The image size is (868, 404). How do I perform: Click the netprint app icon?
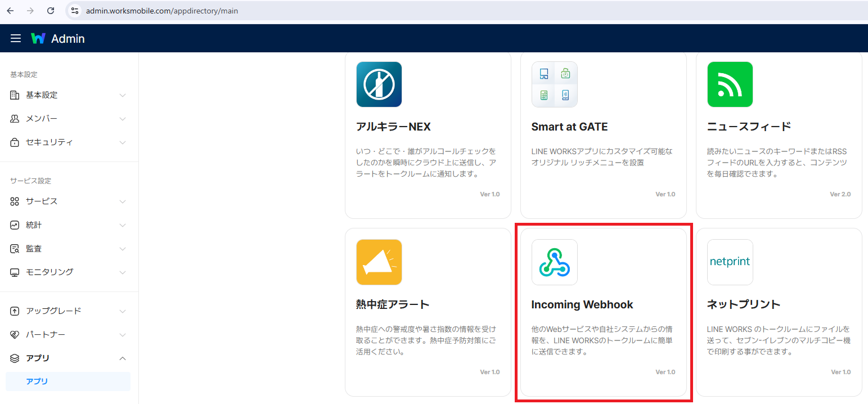[x=730, y=262]
